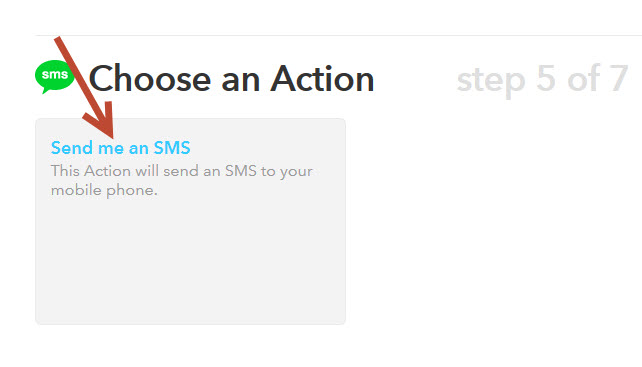Click the "sms" text inside green bubble

click(54, 75)
